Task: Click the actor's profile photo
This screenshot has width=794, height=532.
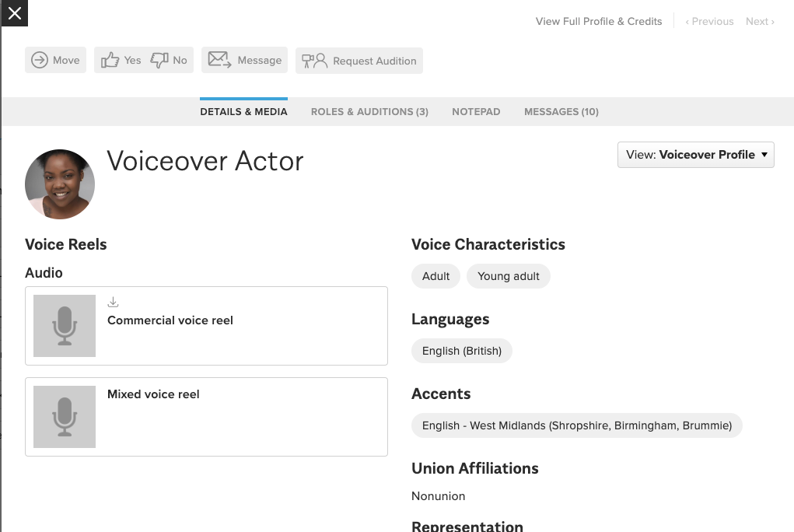Action: click(x=60, y=184)
